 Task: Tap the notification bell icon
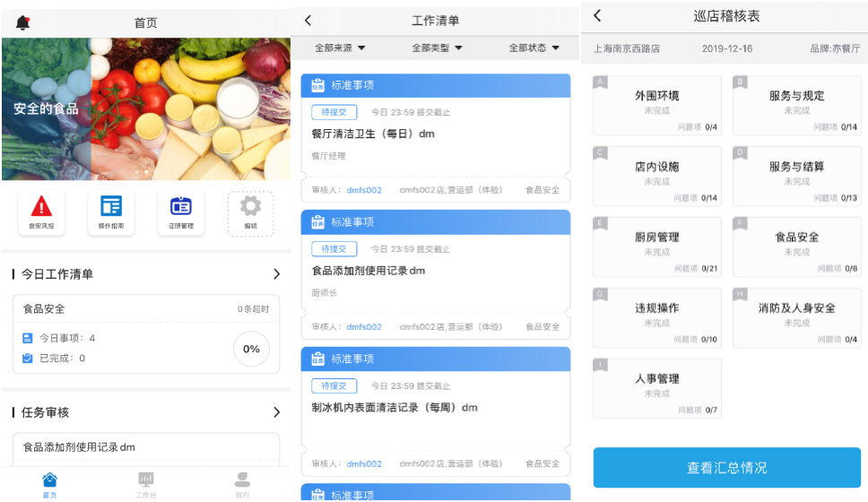click(x=22, y=22)
